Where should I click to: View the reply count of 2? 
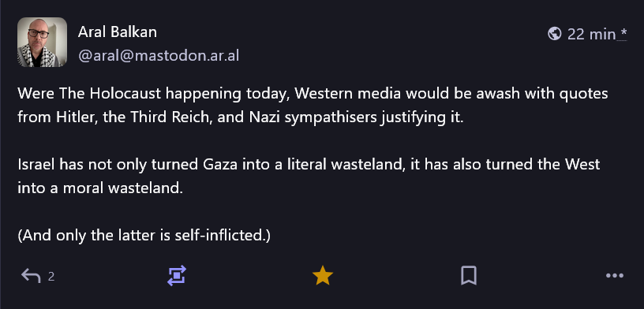[x=51, y=277]
